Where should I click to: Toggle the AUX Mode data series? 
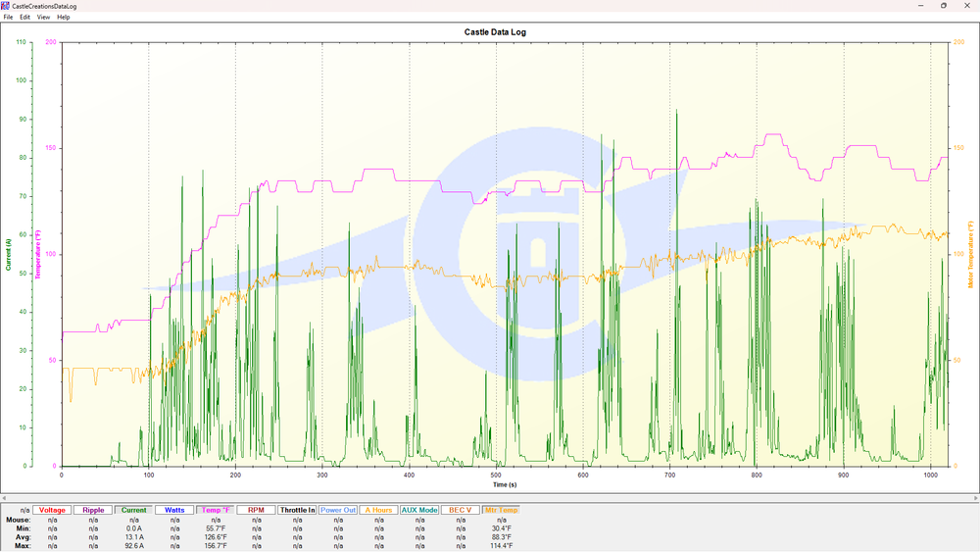419,510
